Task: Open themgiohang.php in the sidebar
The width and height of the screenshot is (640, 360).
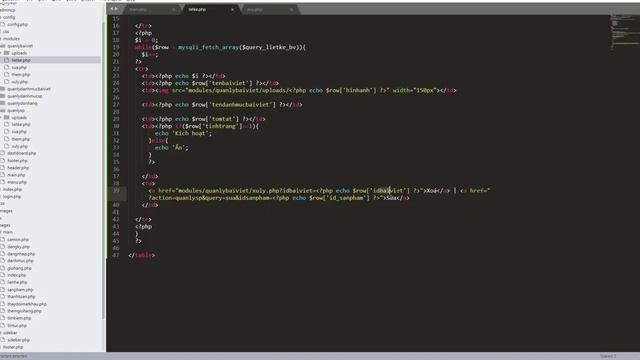Action: [24, 311]
